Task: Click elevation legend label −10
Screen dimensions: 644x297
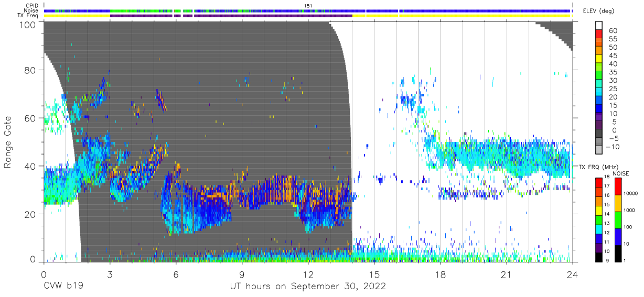Action: click(614, 147)
